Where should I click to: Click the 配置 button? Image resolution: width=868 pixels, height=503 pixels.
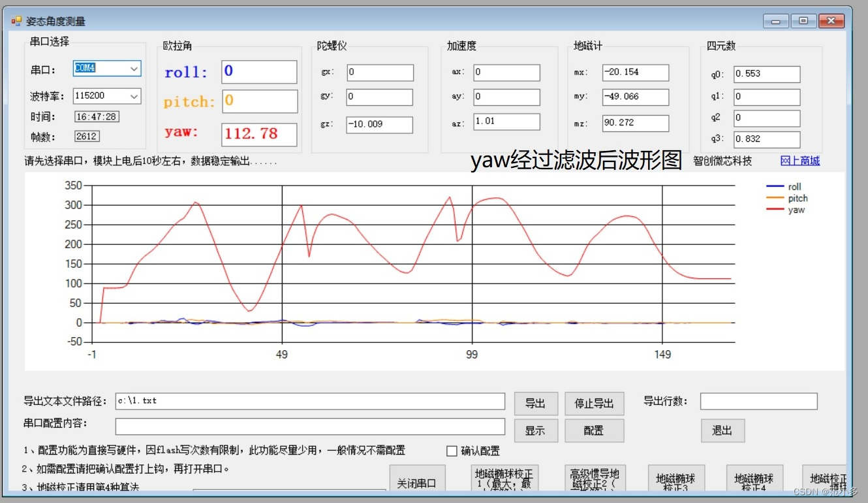click(594, 430)
